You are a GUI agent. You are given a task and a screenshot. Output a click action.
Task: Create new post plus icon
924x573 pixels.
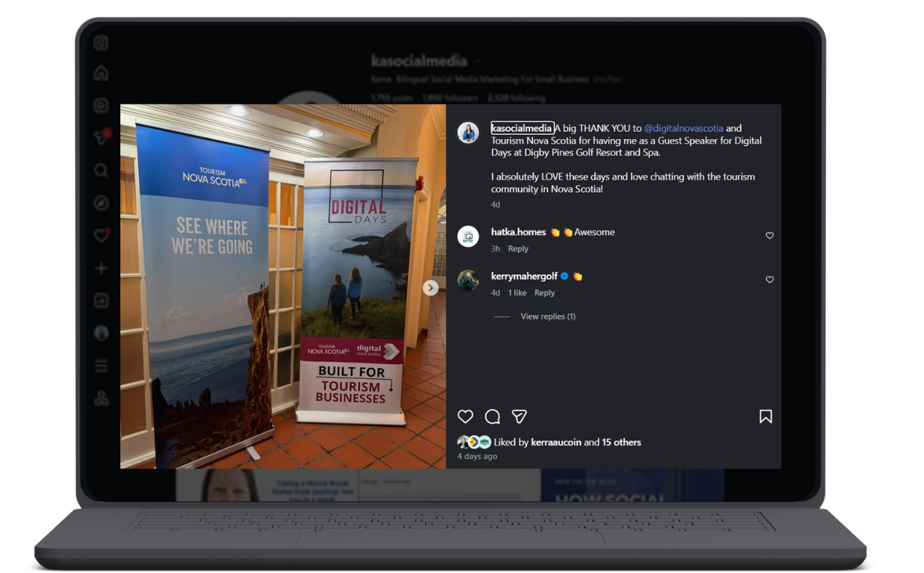(x=101, y=269)
